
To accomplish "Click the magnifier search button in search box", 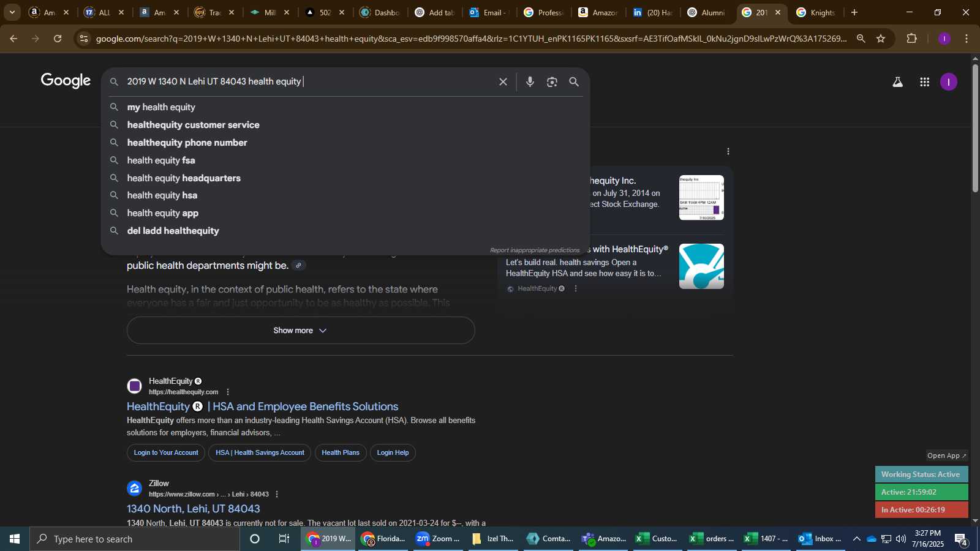I will pyautogui.click(x=574, y=81).
